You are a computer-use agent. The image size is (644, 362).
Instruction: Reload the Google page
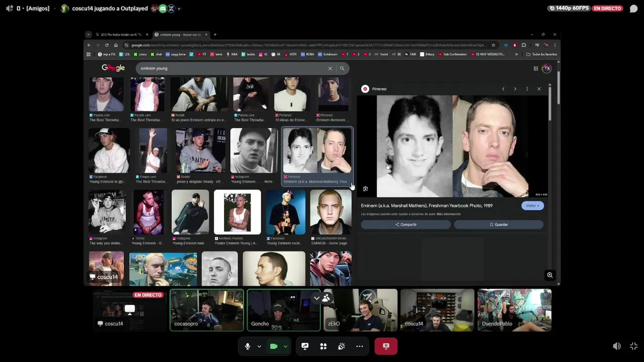[x=107, y=45]
